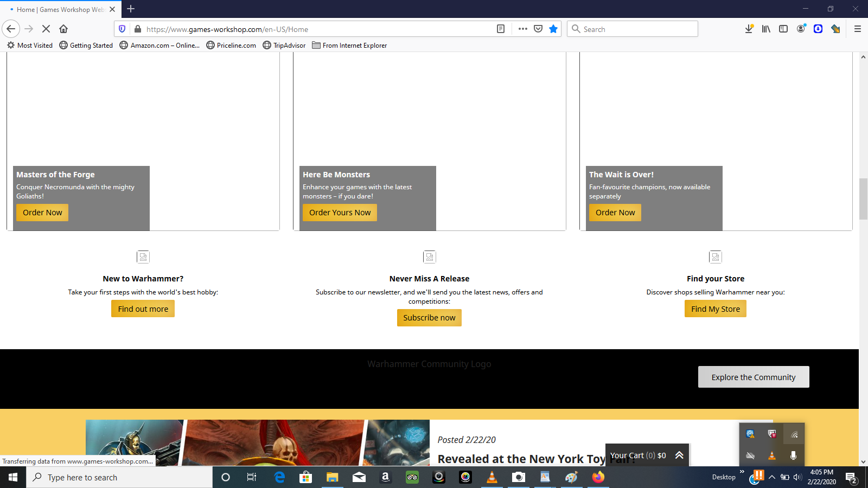Click the page scrollbar down arrow
The width and height of the screenshot is (868, 488).
(863, 461)
